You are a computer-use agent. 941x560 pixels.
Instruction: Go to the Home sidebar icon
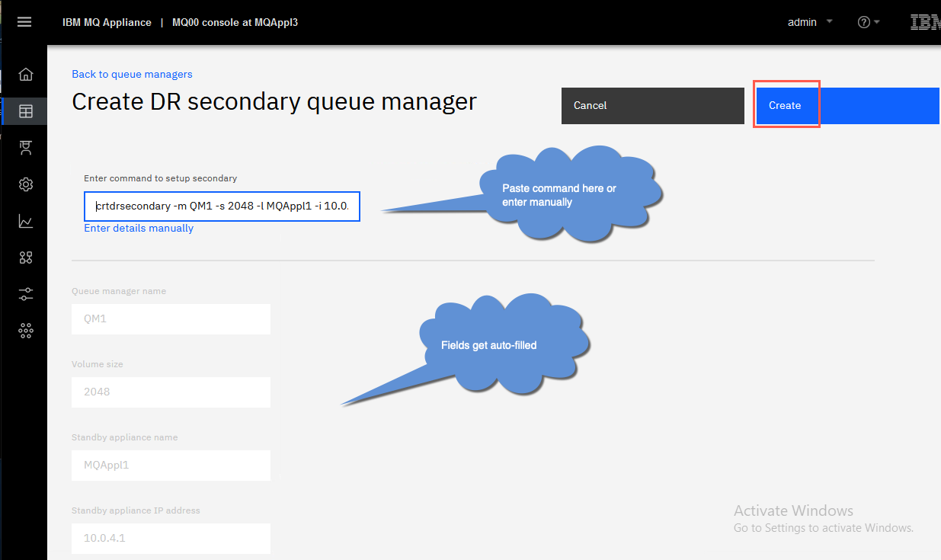26,74
